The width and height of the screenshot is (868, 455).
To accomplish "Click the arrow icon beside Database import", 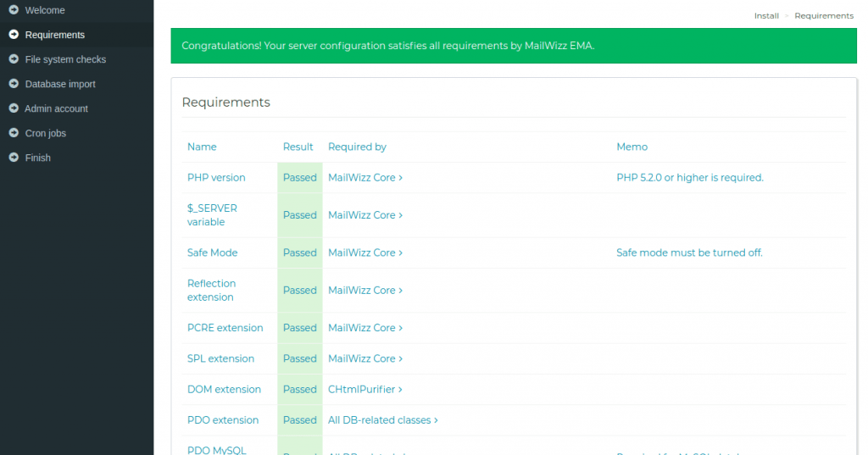I will click(14, 84).
